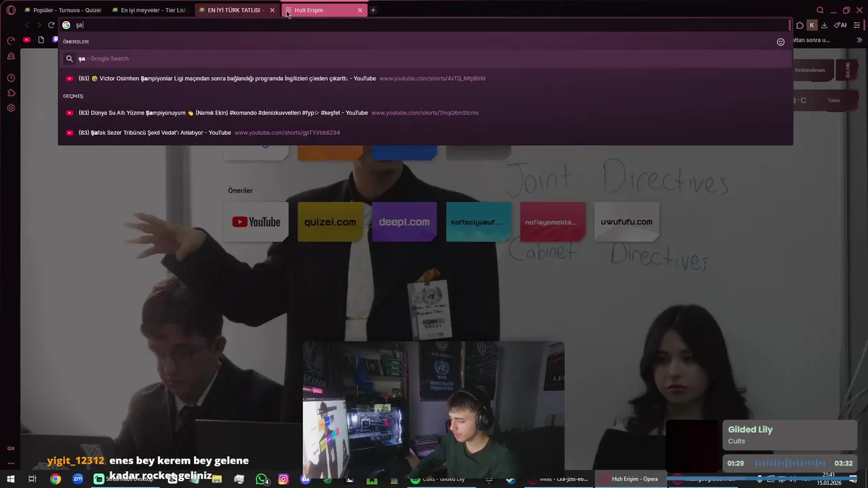Switch to the Popüler - Turnuva - Quizel tab
868x488 pixels.
[62, 10]
